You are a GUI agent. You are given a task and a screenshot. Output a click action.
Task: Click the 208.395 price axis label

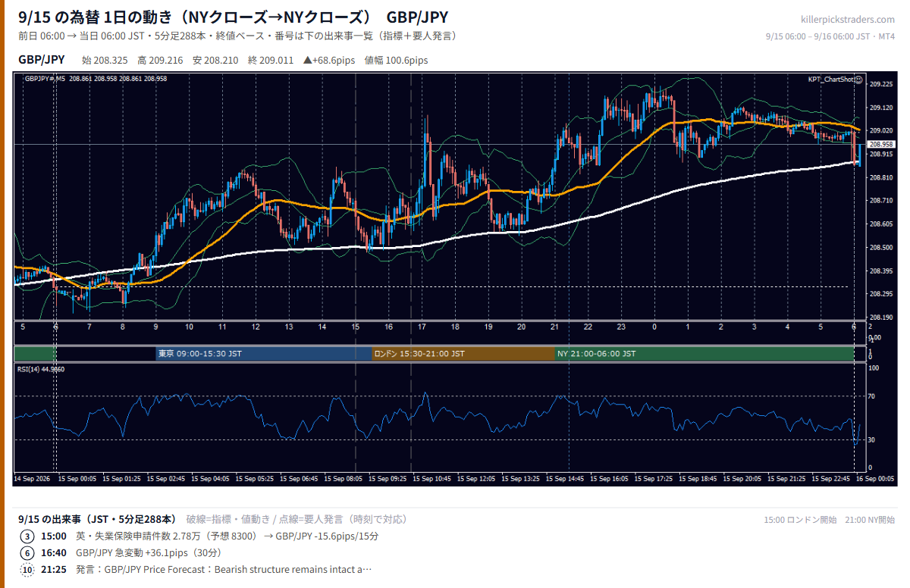[880, 271]
